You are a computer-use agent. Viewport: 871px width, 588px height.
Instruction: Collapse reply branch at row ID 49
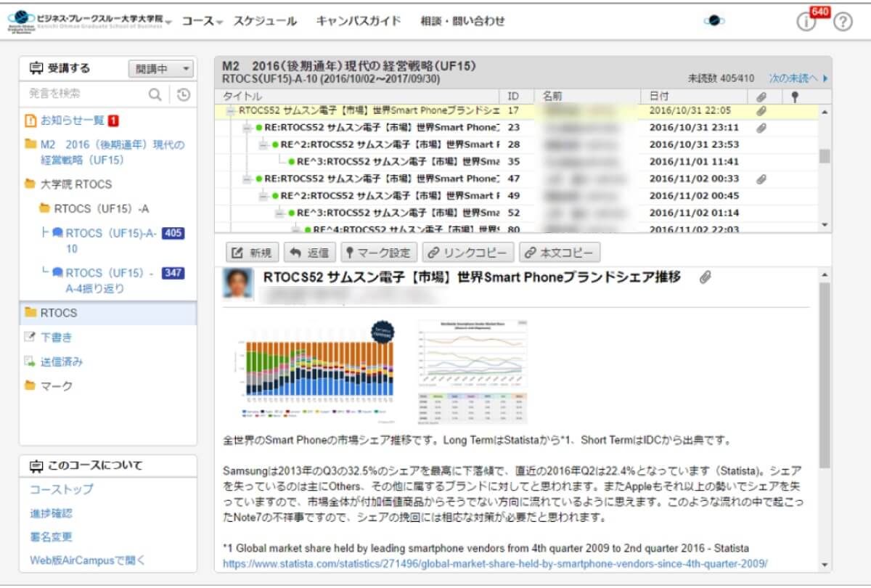[x=263, y=195]
